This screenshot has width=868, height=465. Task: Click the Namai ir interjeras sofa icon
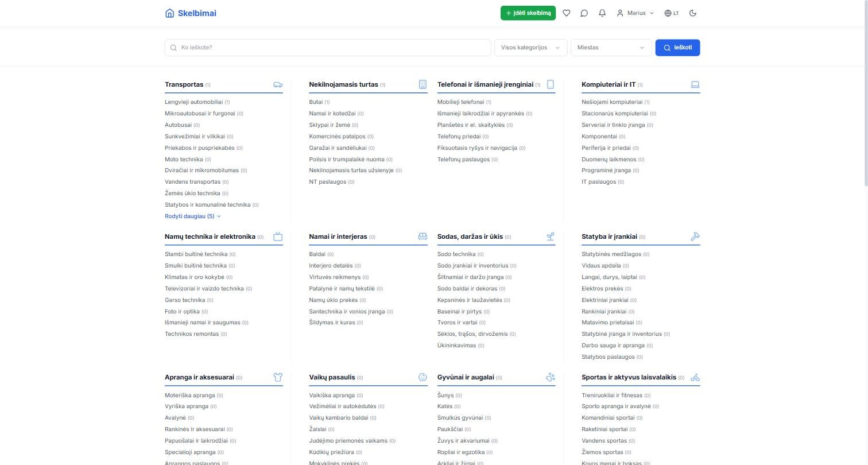coord(423,237)
